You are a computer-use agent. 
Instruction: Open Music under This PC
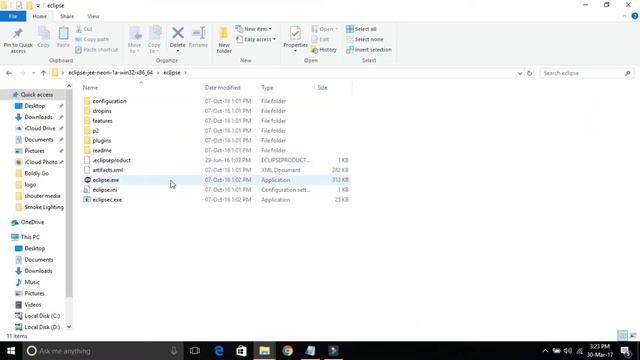[x=32, y=282]
